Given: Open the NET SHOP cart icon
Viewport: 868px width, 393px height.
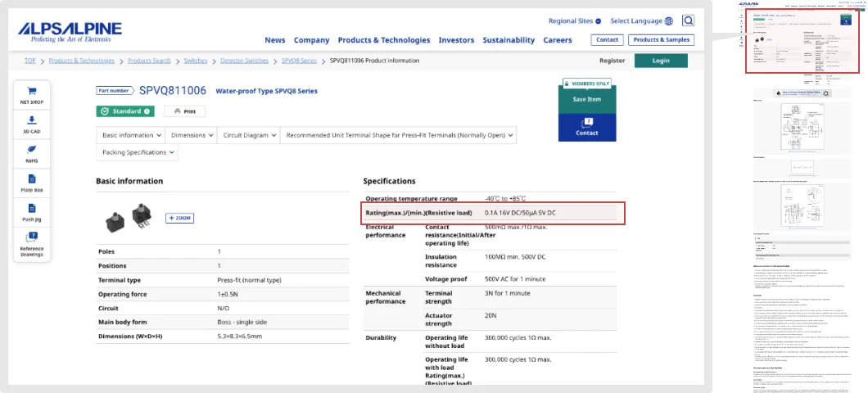Looking at the screenshot, I should point(32,92).
